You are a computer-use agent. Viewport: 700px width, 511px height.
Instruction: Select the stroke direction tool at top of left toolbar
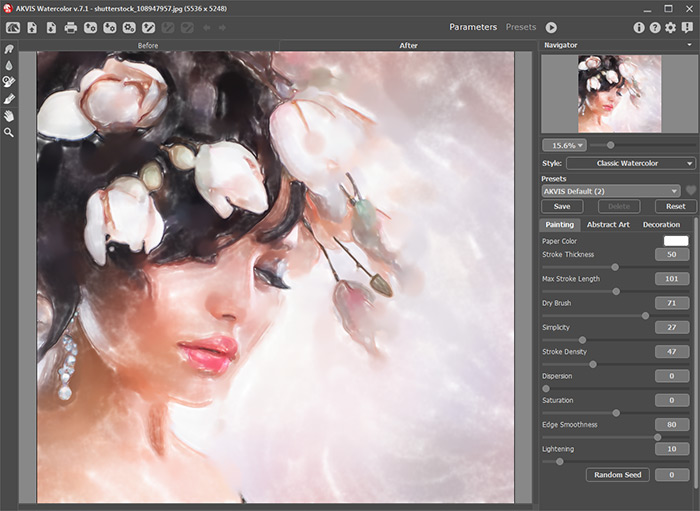tap(8, 49)
